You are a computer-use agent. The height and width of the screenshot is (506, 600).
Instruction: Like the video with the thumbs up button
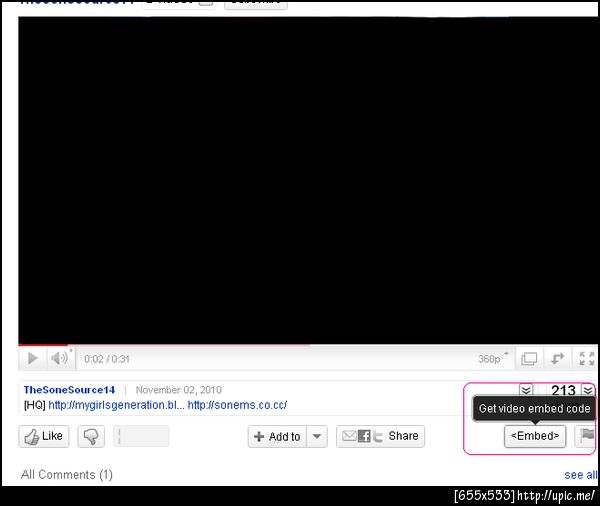(44, 436)
